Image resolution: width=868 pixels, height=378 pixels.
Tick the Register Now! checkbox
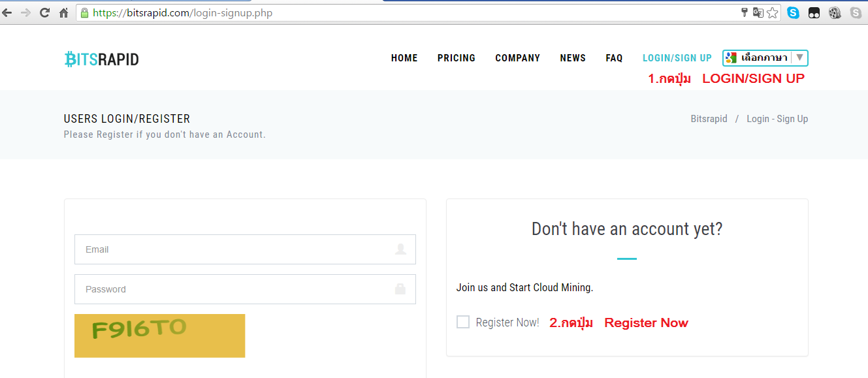[x=463, y=322]
